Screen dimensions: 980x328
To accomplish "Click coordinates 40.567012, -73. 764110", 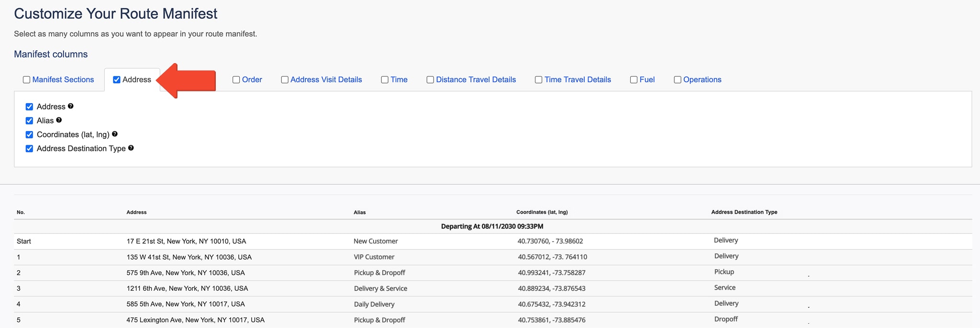I will [x=552, y=257].
